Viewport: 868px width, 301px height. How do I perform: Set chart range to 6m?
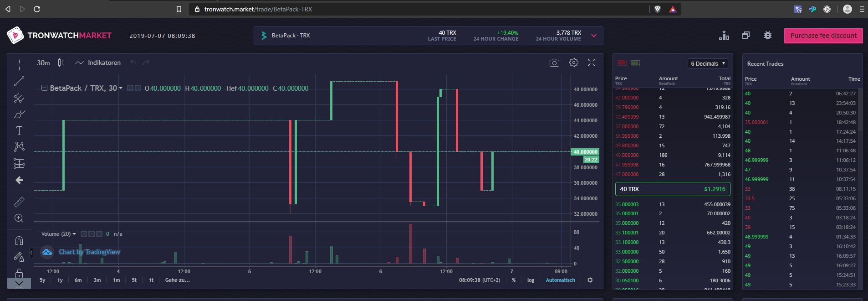(78, 280)
